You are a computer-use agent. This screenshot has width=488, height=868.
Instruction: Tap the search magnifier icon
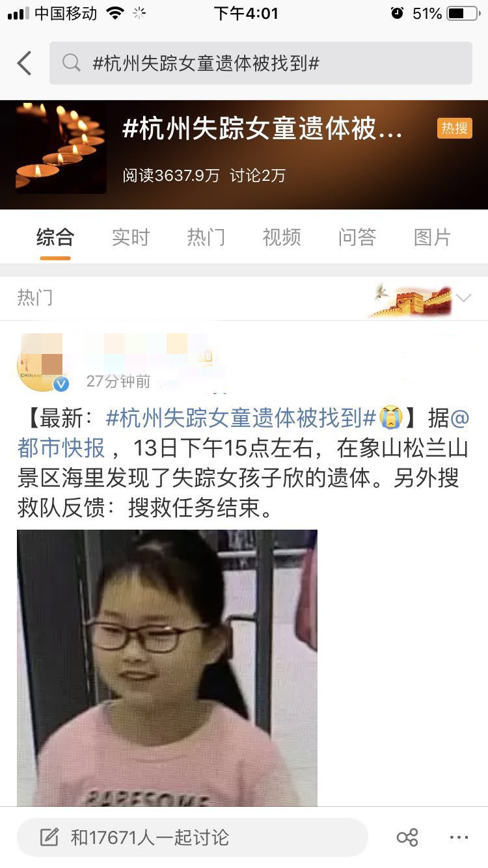pyautogui.click(x=71, y=63)
